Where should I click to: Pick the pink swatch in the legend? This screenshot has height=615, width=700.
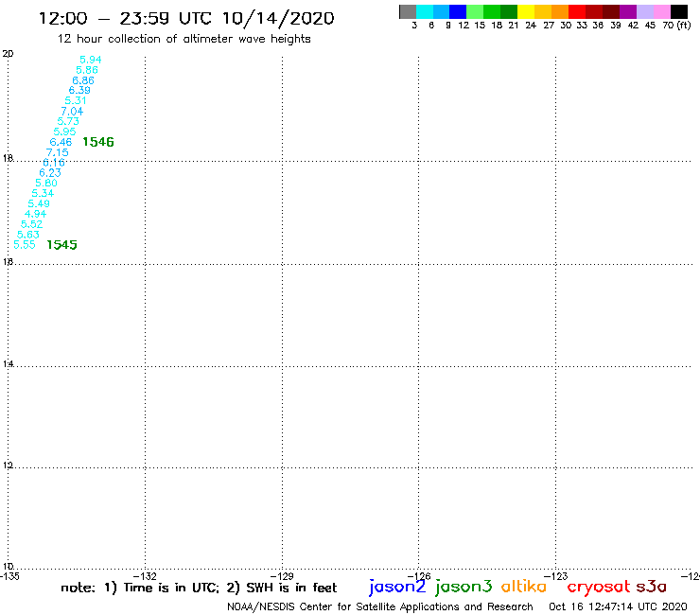pos(661,11)
